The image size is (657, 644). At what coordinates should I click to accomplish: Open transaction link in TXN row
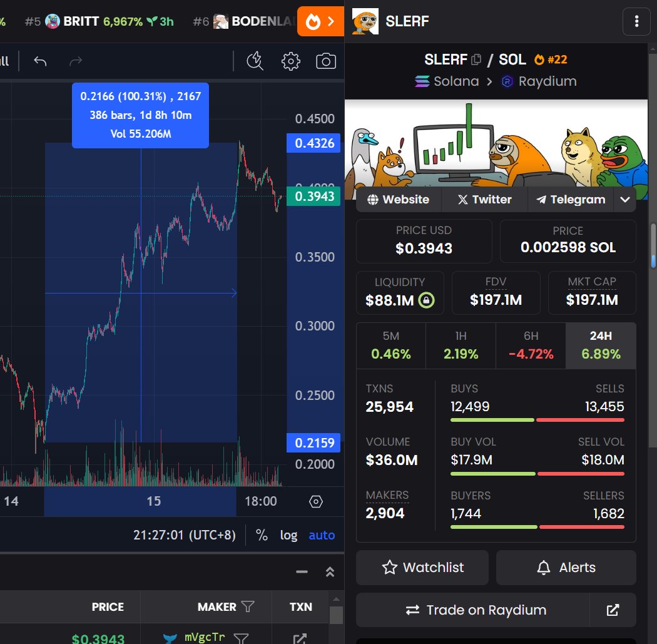click(300, 638)
